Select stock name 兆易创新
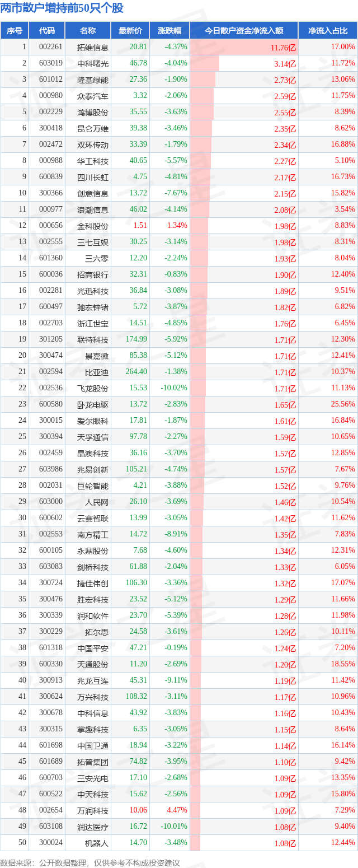The width and height of the screenshot is (358, 868). click(93, 469)
